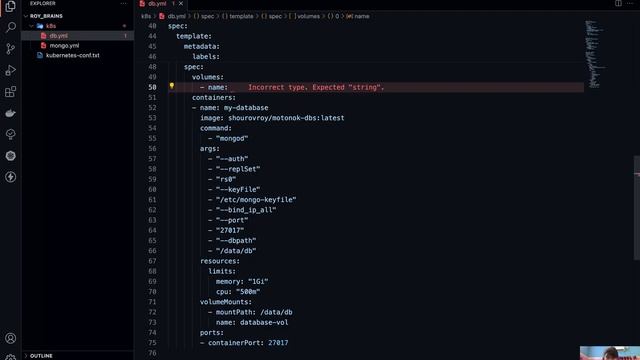Click the '"--auth"' argument line
640x360 pixels.
(232, 159)
